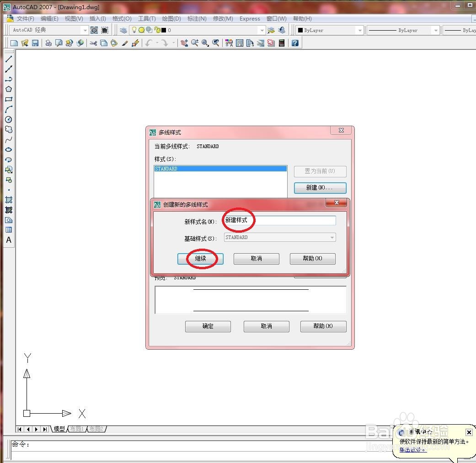Open the 编辑(E) menu
Image resolution: width=476 pixels, height=463 pixels.
[49, 19]
